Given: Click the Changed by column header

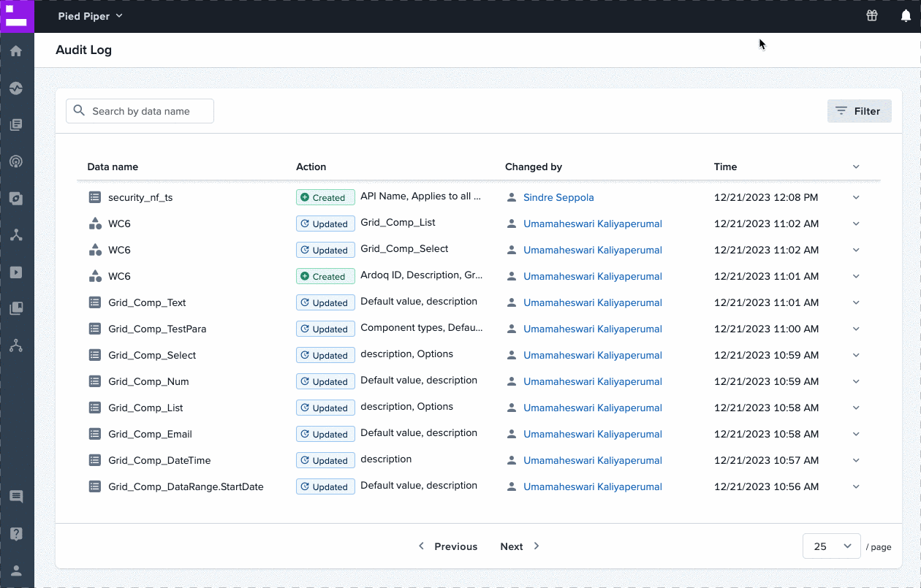Looking at the screenshot, I should (x=534, y=167).
